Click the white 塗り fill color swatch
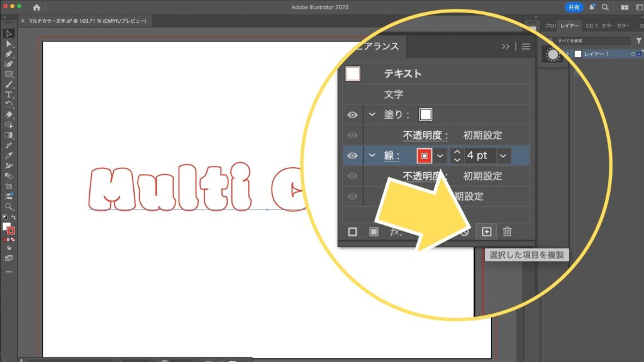This screenshot has height=362, width=644. coord(426,114)
